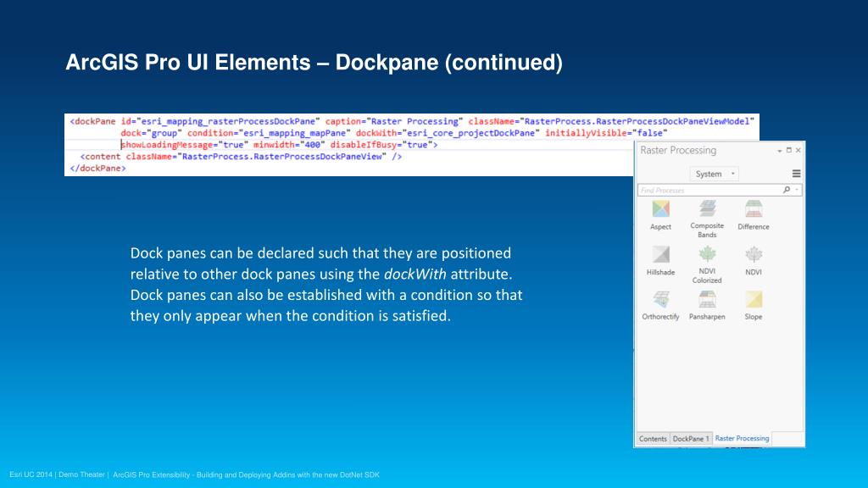Click the Raster Processing pane title
This screenshot has height=488, width=868.
678,151
